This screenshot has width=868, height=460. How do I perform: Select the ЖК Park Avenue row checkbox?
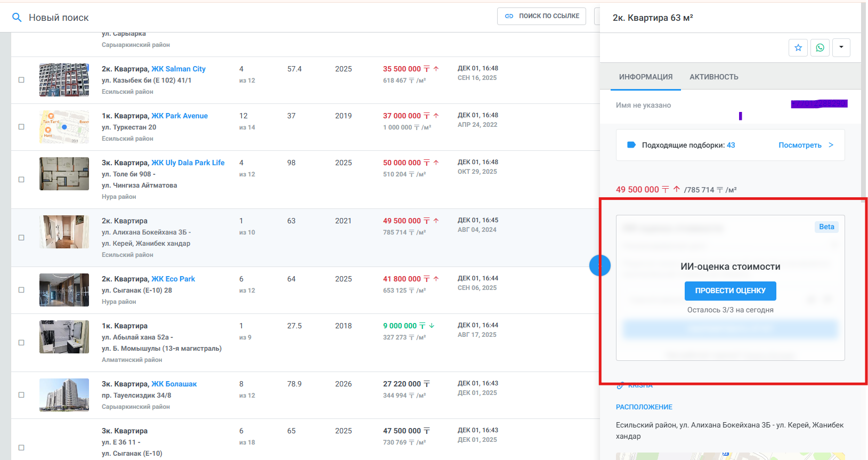point(21,127)
